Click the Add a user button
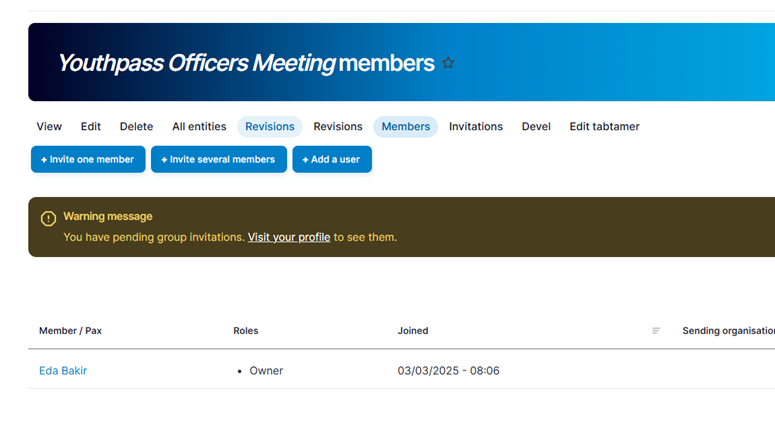The image size is (775, 421). [332, 159]
